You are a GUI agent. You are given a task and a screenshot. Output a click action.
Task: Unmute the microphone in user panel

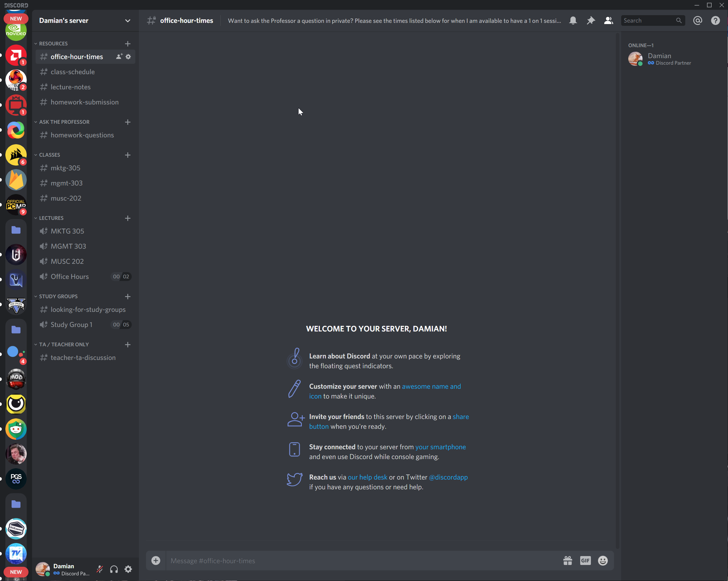point(100,569)
